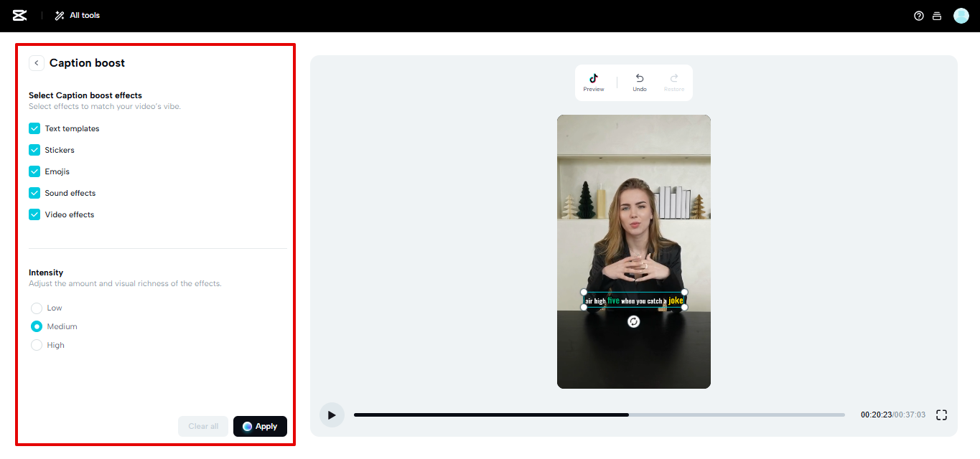Image resolution: width=980 pixels, height=459 pixels.
Task: Uncheck the Stickers effect option
Action: tap(34, 150)
